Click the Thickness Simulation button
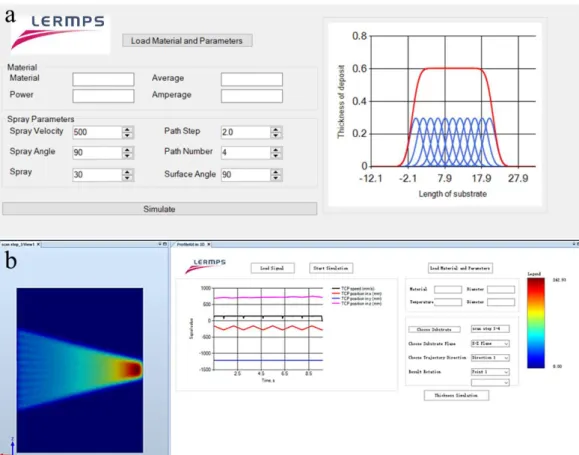579x455 pixels. (456, 395)
